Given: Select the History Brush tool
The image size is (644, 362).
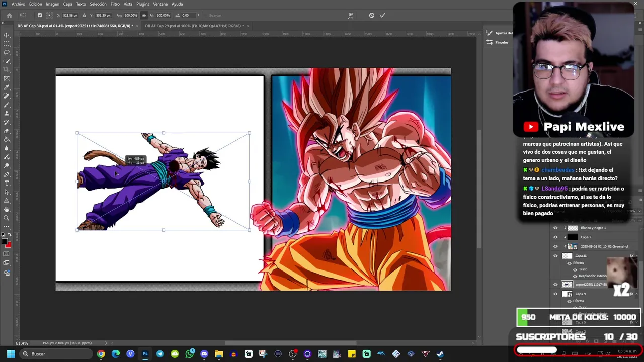Looking at the screenshot, I should coord(7,122).
